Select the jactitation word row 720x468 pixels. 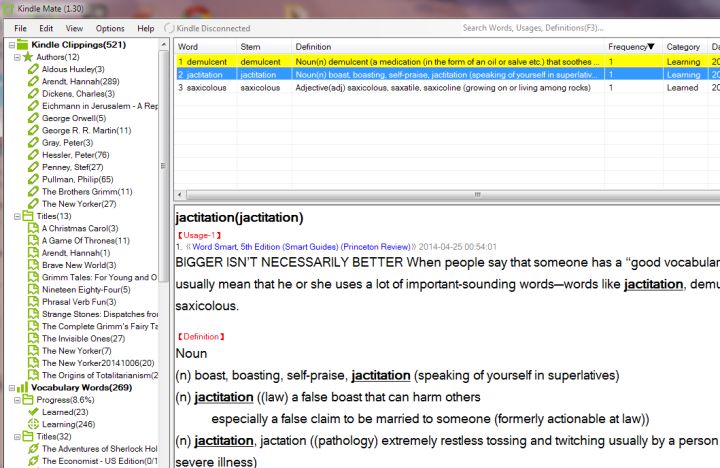pos(447,74)
